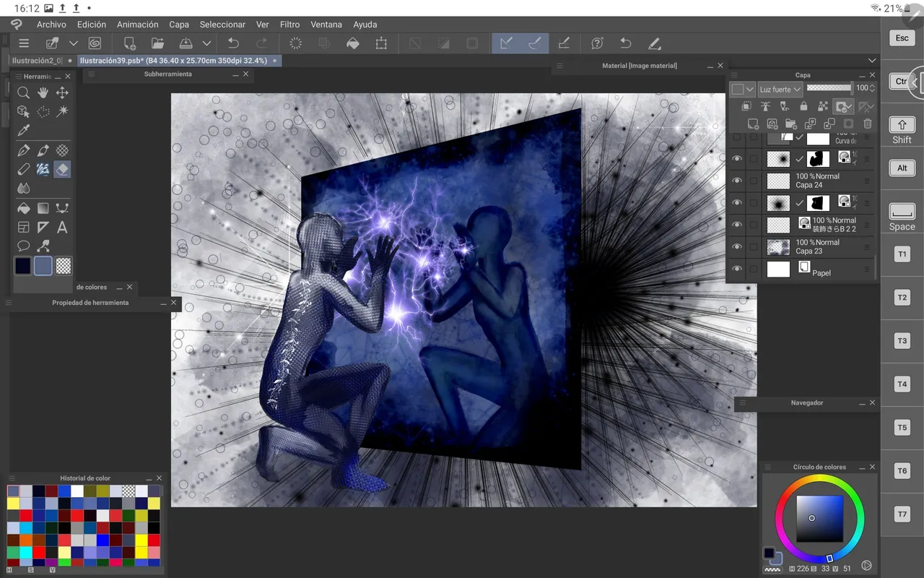Select the Move layer tool
This screenshot has height=578, width=924.
point(63,92)
